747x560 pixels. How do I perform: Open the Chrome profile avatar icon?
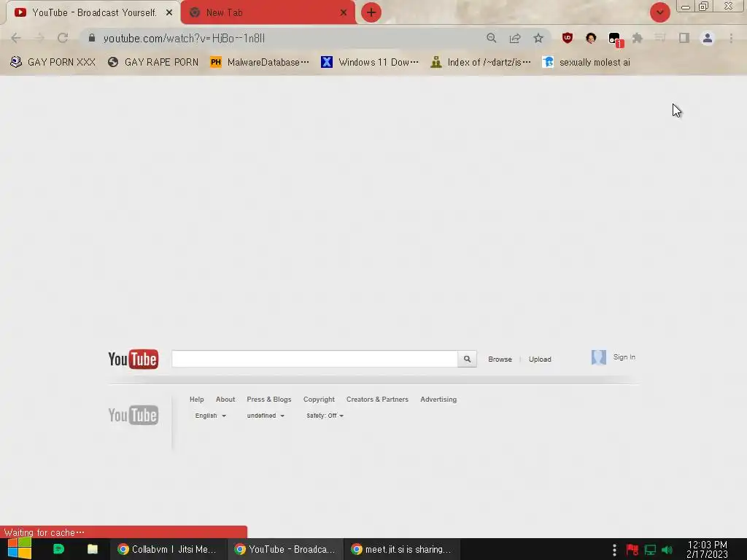(708, 38)
